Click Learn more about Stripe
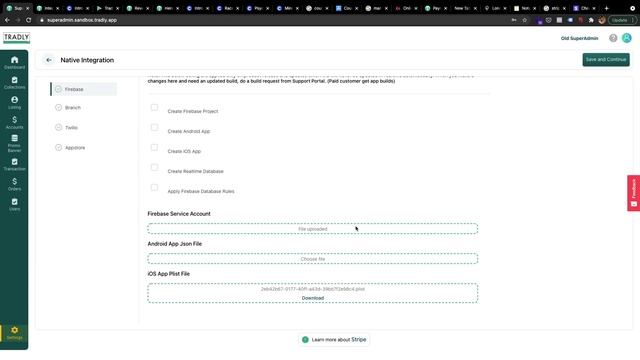The image size is (640, 360). click(334, 340)
